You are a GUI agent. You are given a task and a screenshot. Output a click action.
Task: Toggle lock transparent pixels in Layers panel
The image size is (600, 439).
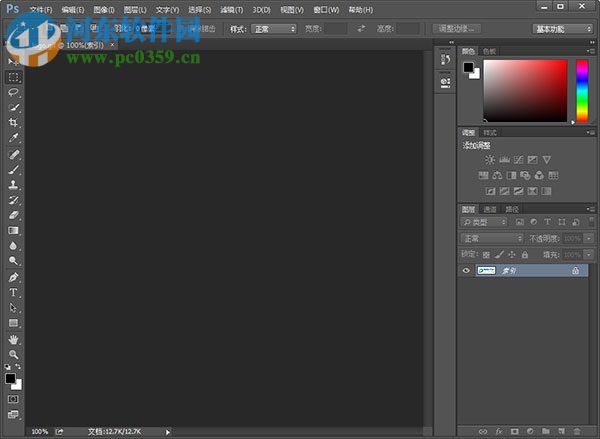pyautogui.click(x=487, y=254)
